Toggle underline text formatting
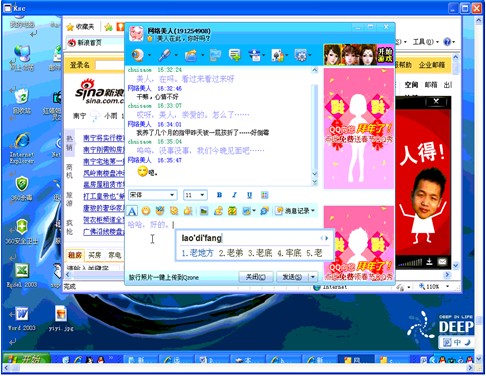This screenshot has width=486, height=376. pyautogui.click(x=249, y=195)
